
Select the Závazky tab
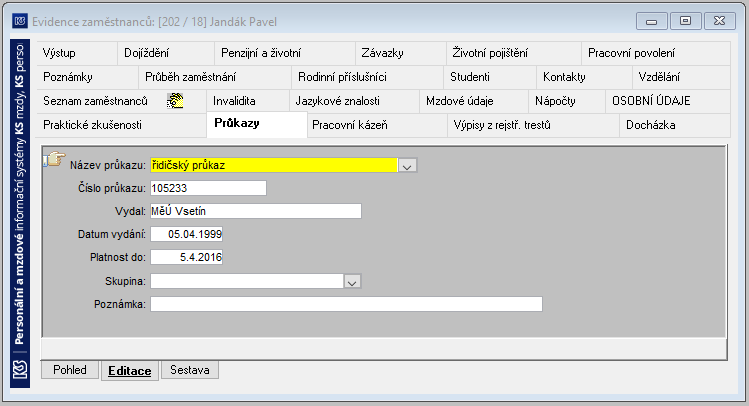(401, 53)
